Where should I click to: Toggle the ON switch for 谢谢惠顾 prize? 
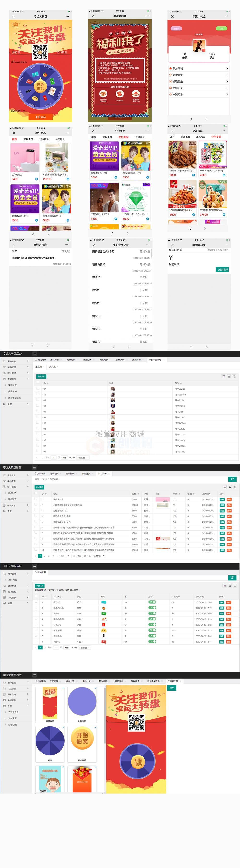coord(152,630)
